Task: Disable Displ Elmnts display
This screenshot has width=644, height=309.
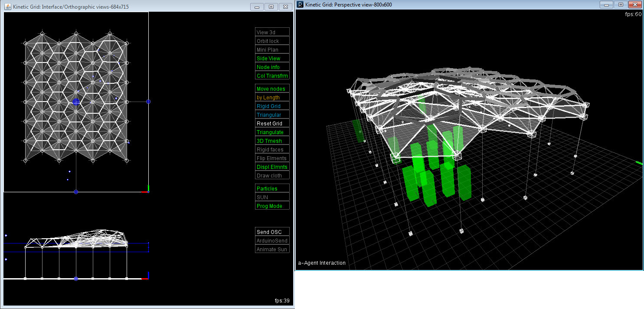Action: pos(272,167)
